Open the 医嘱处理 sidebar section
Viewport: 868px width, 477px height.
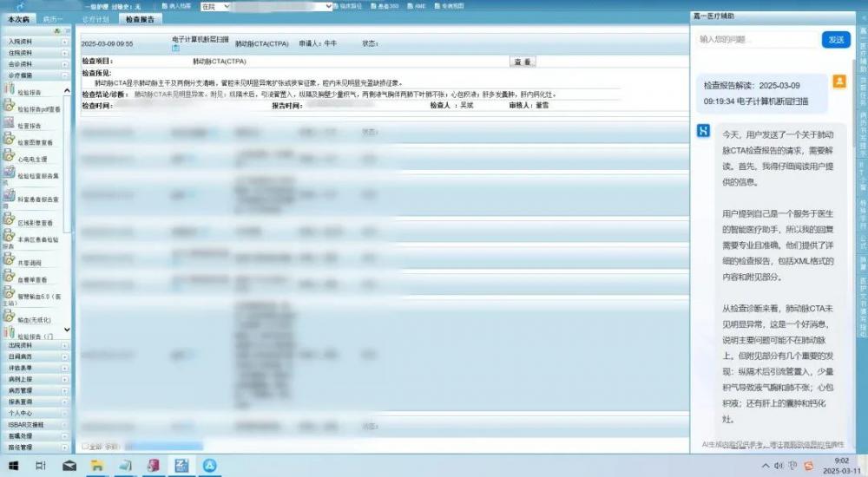[36, 436]
